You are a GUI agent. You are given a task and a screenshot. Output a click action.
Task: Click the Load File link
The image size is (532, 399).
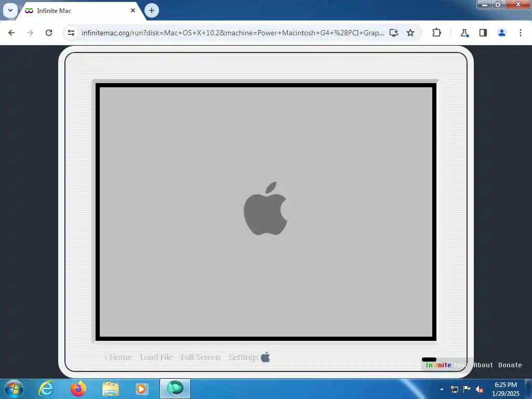[156, 357]
